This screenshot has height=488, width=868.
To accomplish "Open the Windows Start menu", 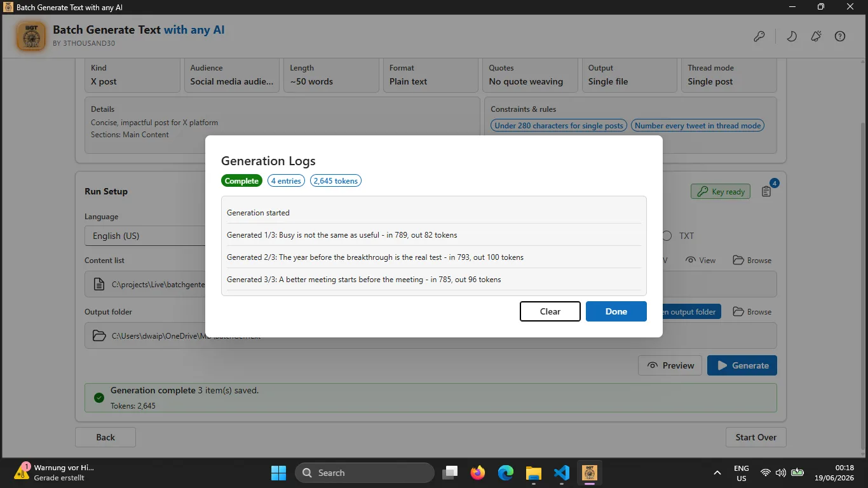I will tap(278, 473).
